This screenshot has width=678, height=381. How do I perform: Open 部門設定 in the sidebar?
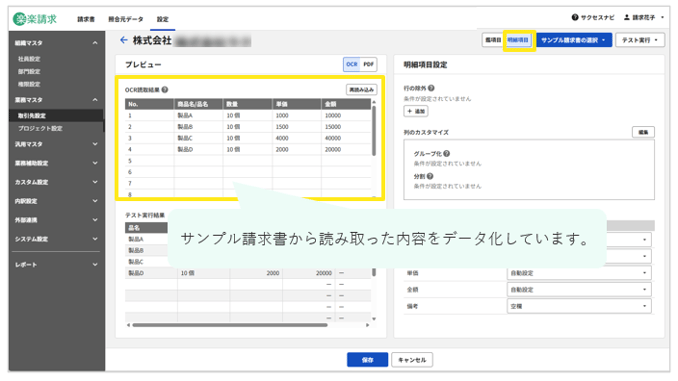coord(29,71)
